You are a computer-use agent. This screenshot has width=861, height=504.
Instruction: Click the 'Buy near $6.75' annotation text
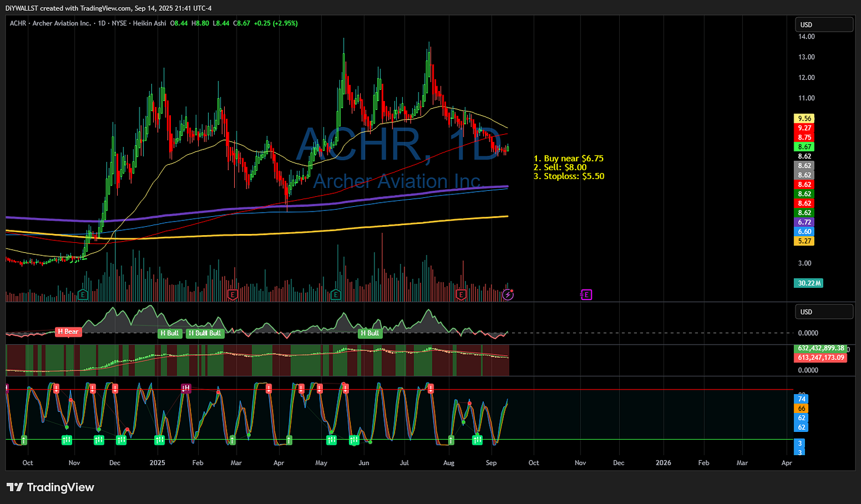coord(568,158)
